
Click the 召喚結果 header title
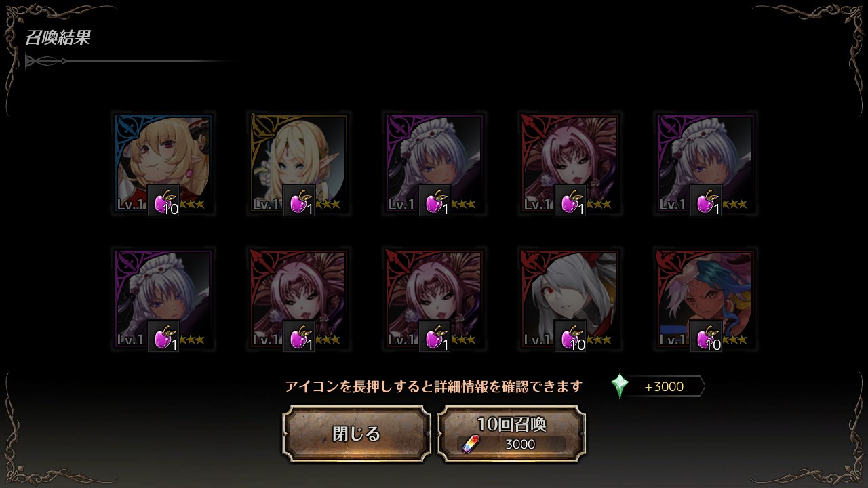(58, 37)
